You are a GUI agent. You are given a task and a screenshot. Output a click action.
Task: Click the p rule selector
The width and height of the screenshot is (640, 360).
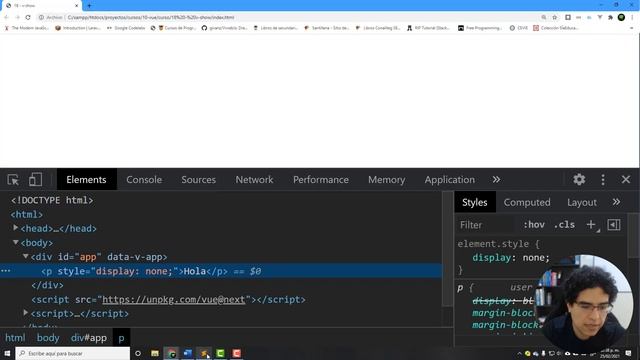pyautogui.click(x=460, y=288)
